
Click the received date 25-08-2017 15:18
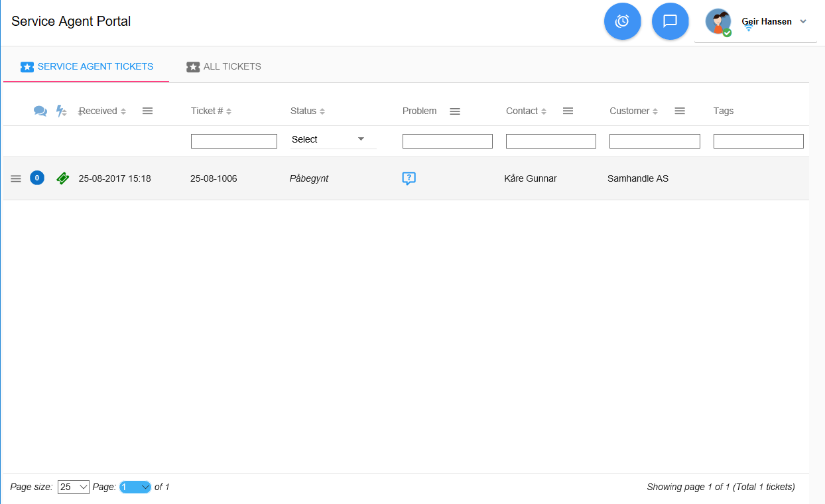[115, 178]
